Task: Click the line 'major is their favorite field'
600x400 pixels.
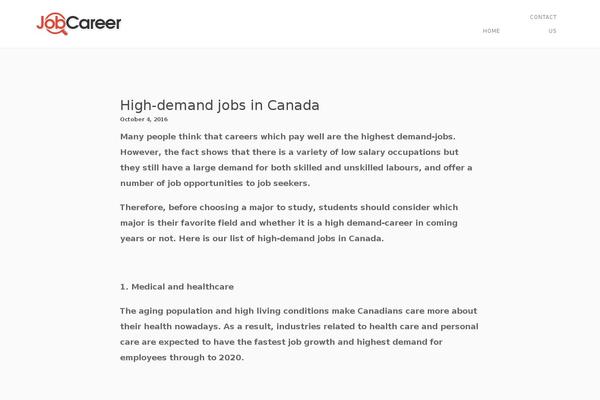Action: [289, 223]
